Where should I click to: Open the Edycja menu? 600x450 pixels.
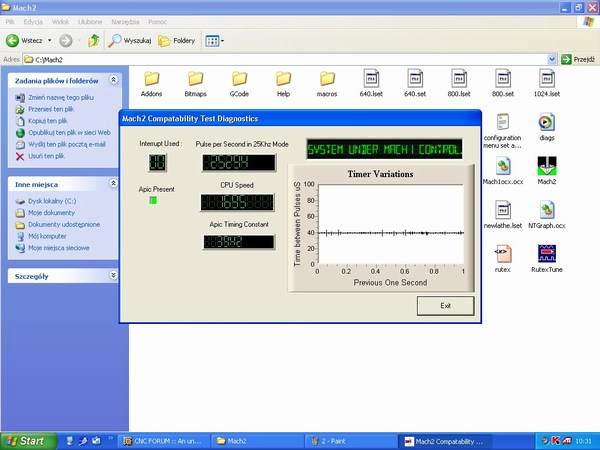[x=33, y=22]
